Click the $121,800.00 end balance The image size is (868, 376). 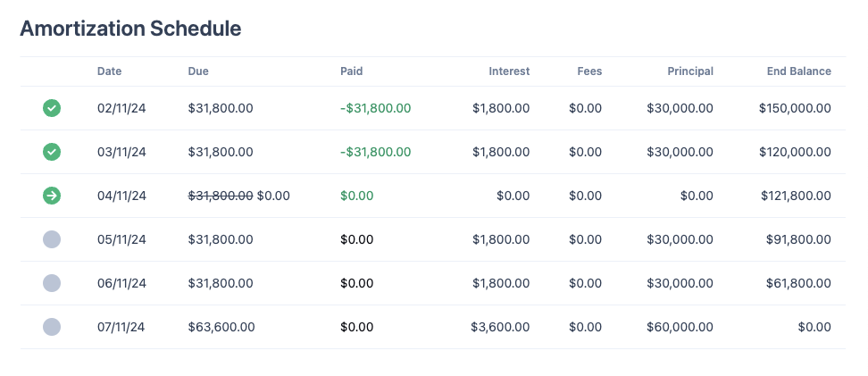(x=796, y=196)
